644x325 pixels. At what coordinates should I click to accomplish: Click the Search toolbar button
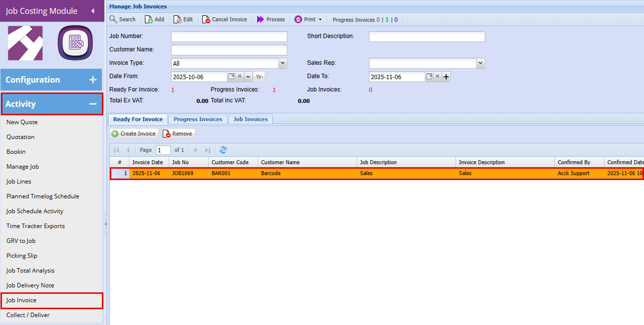[x=122, y=19]
